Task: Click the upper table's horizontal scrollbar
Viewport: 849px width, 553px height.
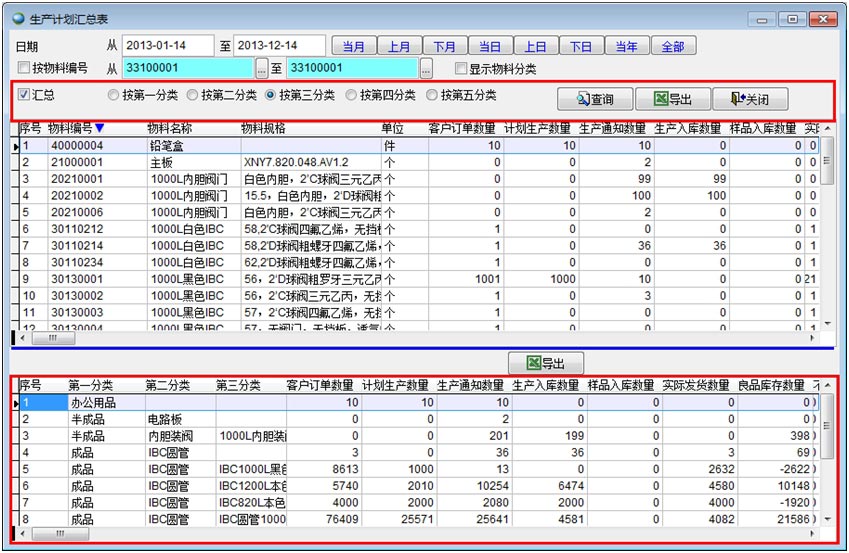Action: coord(400,337)
